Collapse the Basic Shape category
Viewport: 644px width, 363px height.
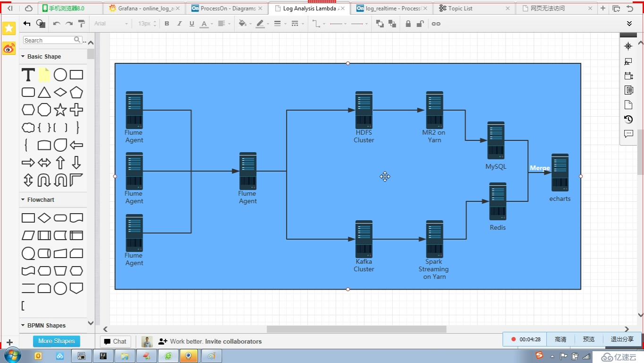[x=41, y=56]
